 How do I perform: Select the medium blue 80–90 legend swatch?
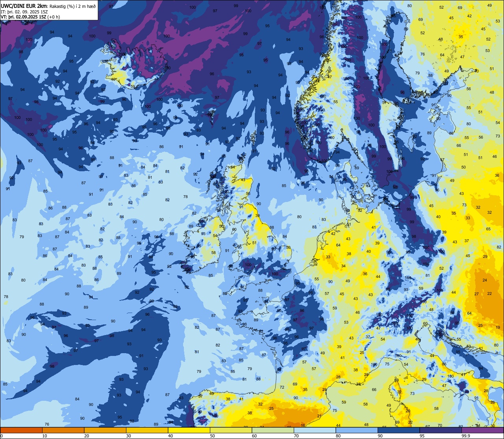click(357, 430)
